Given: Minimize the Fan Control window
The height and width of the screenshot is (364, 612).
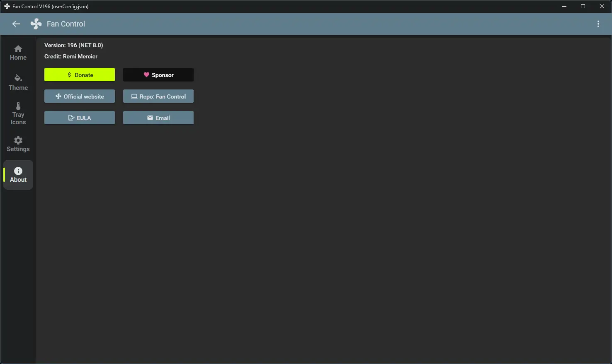Looking at the screenshot, I should click(564, 6).
